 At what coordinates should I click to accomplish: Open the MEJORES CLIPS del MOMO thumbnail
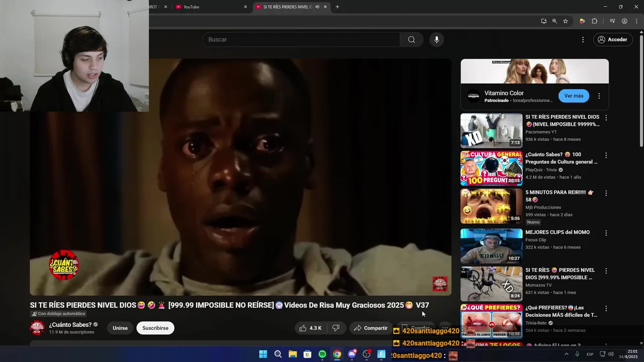[492, 246]
